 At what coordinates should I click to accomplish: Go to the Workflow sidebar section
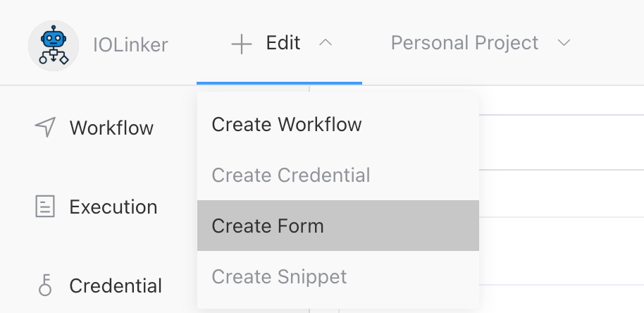(111, 128)
